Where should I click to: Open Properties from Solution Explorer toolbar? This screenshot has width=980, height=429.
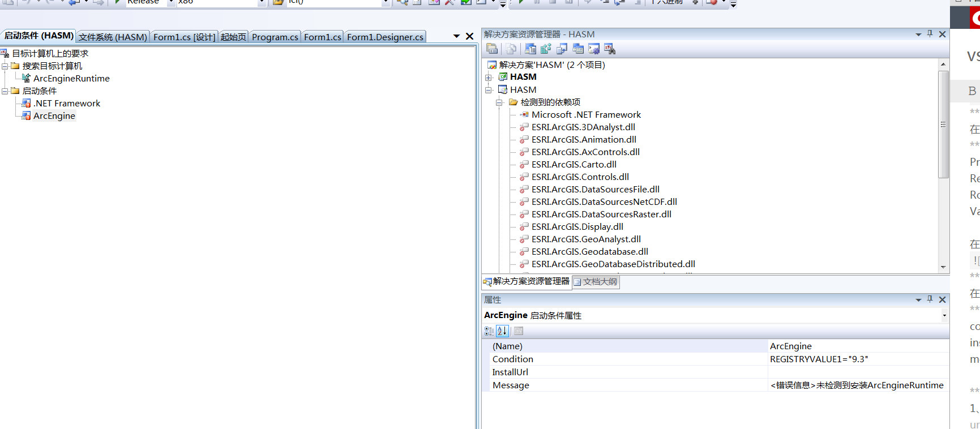click(x=492, y=49)
